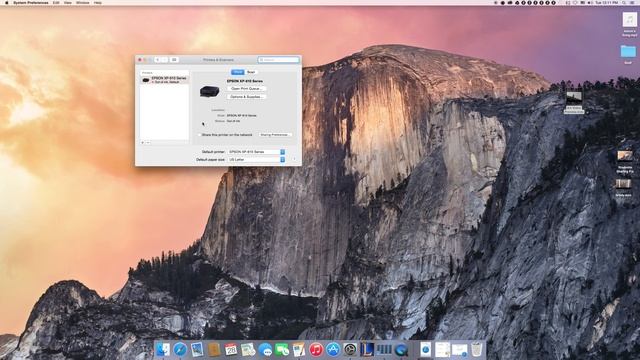Show all preferences with the grid button
Screen dimensions: 640x360
click(174, 60)
